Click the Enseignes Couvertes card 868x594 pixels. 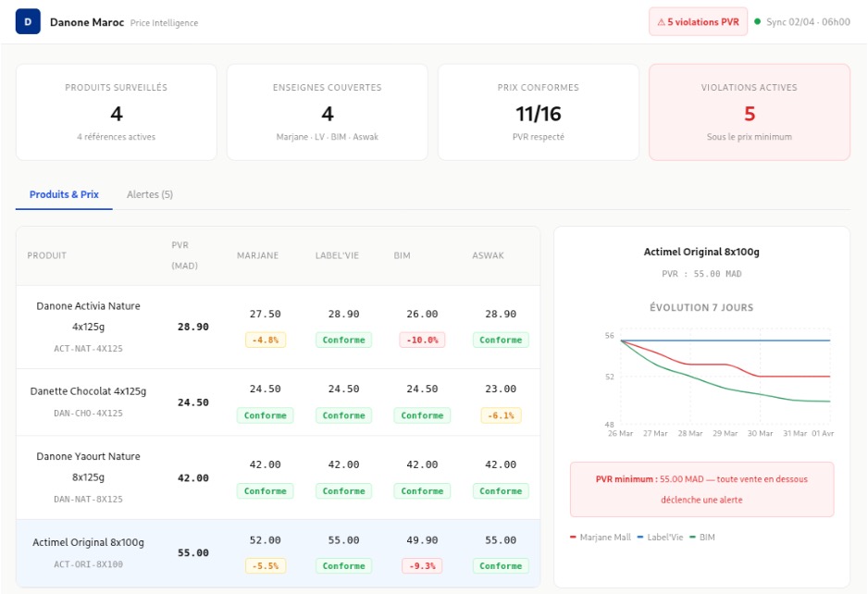point(327,112)
